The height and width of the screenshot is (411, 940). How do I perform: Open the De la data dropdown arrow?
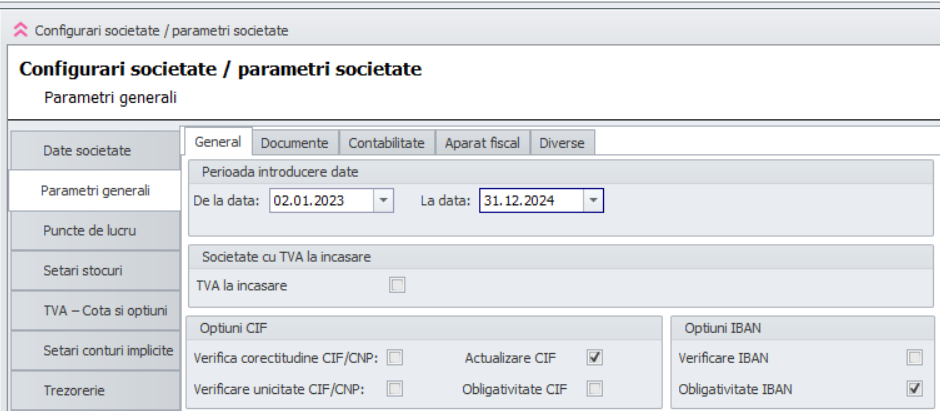coord(384,201)
